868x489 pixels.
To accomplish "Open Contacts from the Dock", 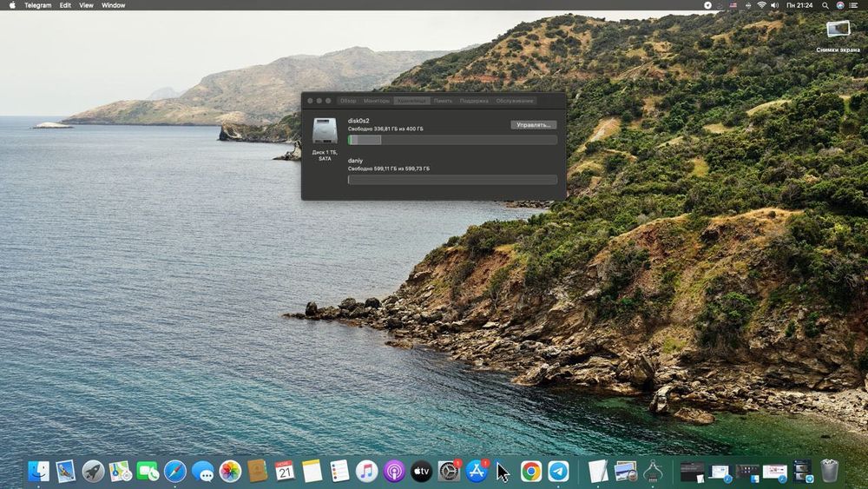I will click(258, 472).
